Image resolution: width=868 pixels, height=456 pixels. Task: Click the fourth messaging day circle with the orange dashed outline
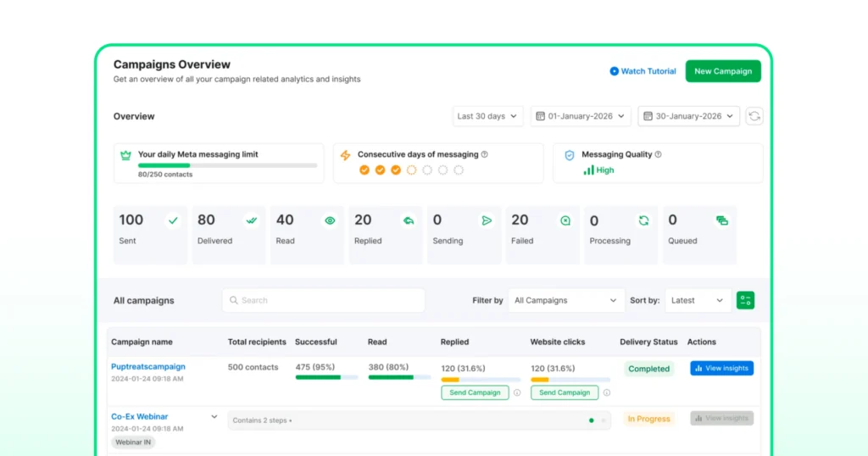pos(411,170)
